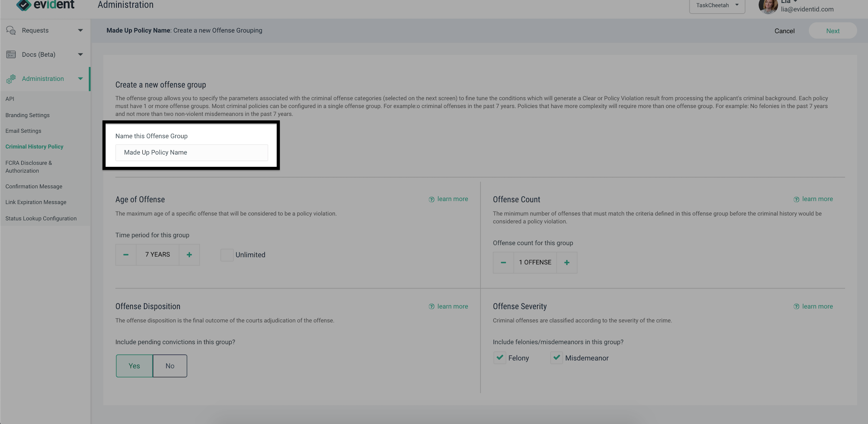Open Branding Settings in sidebar
Viewport: 868px width, 424px height.
[x=27, y=115]
